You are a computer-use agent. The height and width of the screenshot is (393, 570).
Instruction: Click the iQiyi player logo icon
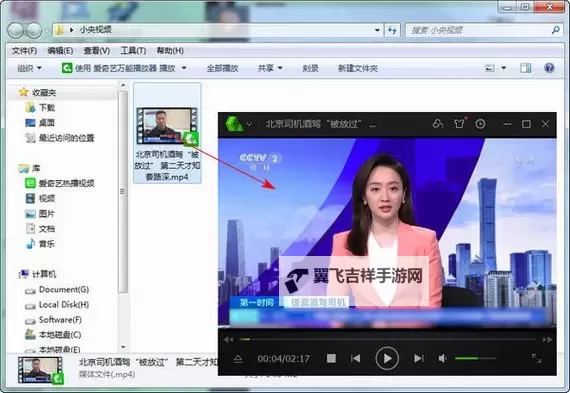[x=234, y=124]
